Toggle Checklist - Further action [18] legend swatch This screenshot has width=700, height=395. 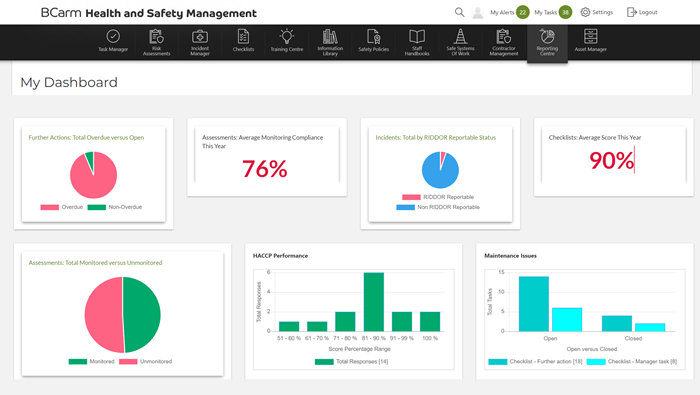[x=498, y=362]
